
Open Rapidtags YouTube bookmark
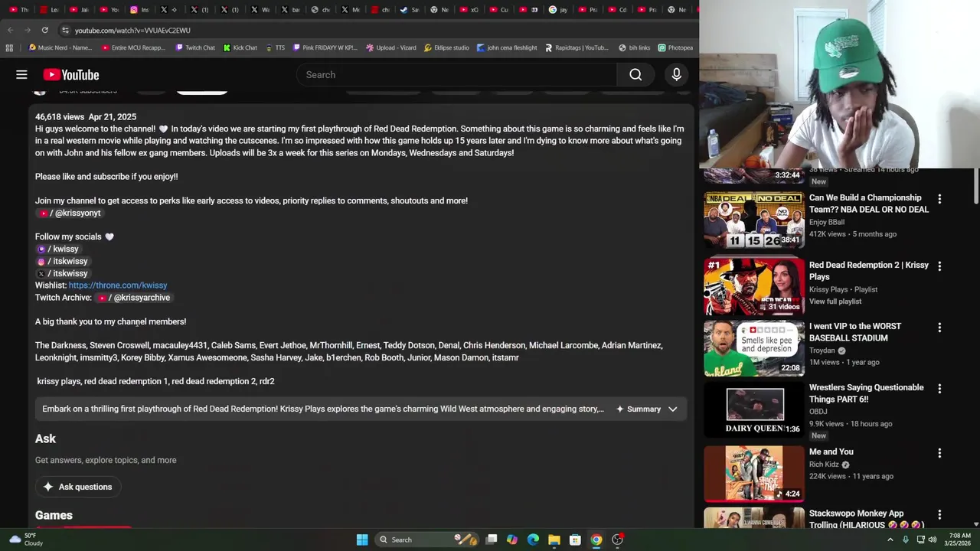(577, 47)
